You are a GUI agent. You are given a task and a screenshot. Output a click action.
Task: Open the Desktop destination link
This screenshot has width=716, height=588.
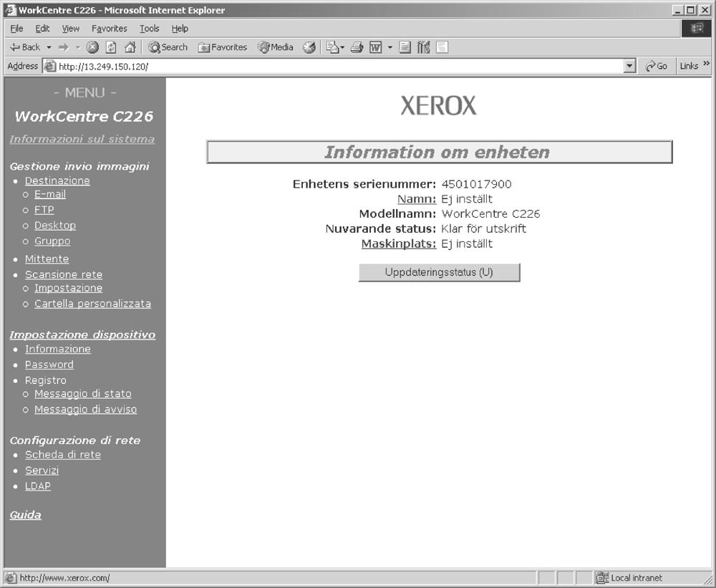(x=55, y=225)
